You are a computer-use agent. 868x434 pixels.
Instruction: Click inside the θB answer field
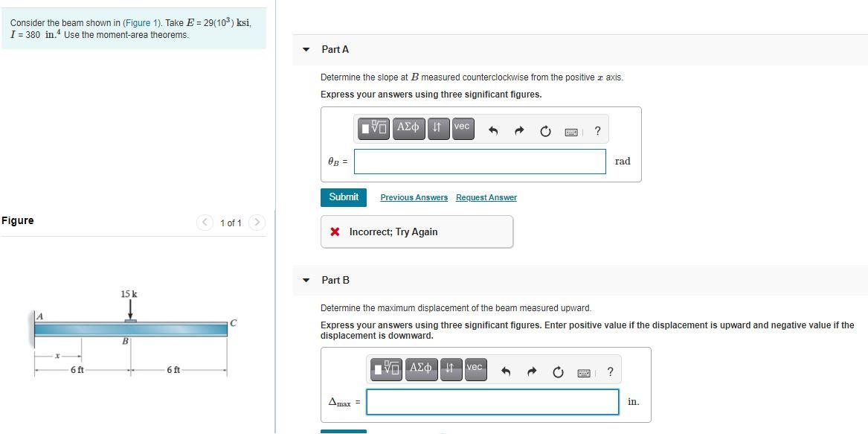(480, 161)
